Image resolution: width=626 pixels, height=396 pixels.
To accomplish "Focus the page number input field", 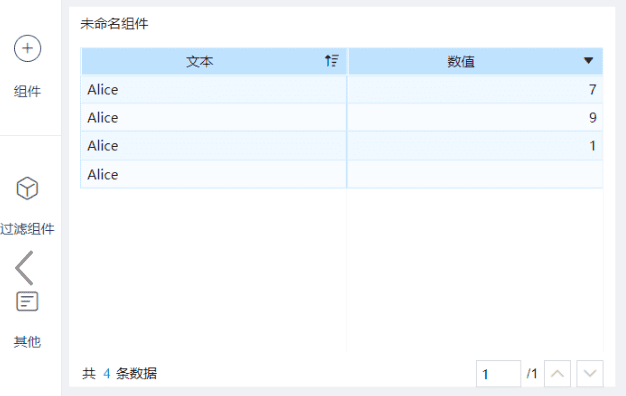I will [498, 374].
